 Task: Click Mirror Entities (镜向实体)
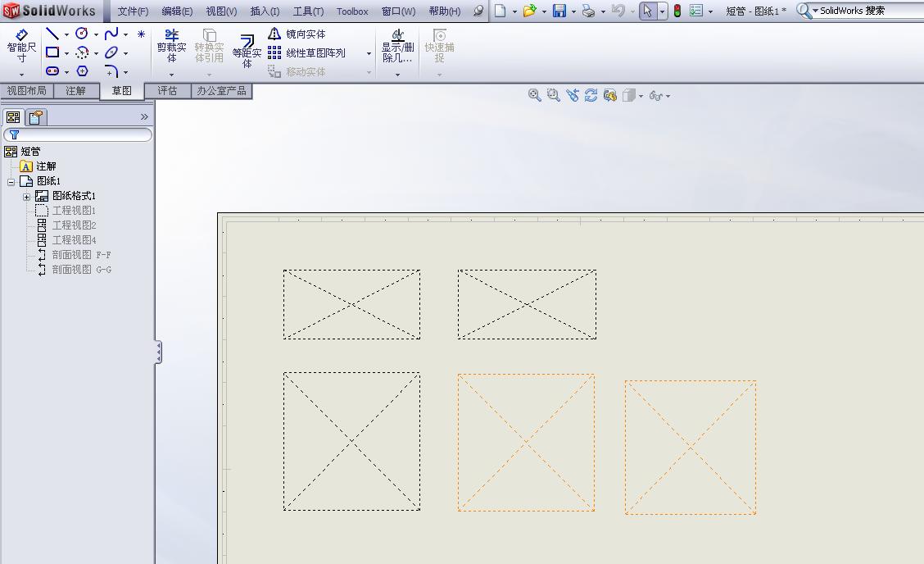297,34
